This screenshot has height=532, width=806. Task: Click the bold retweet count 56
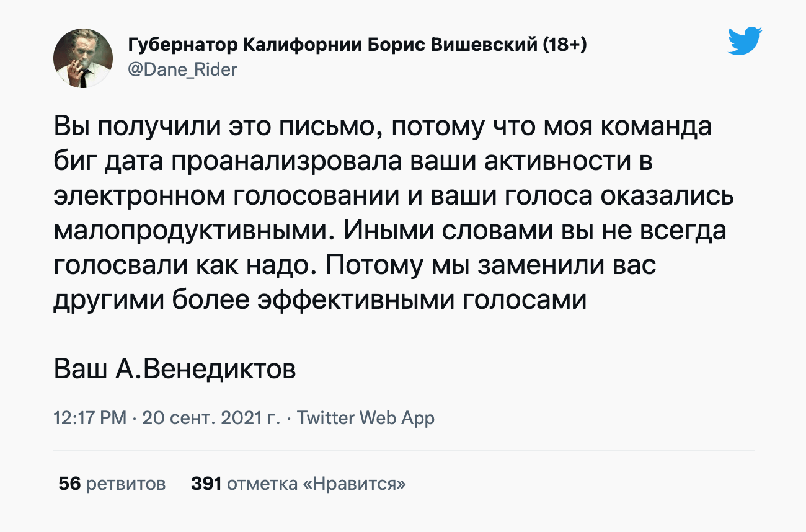pos(69,484)
